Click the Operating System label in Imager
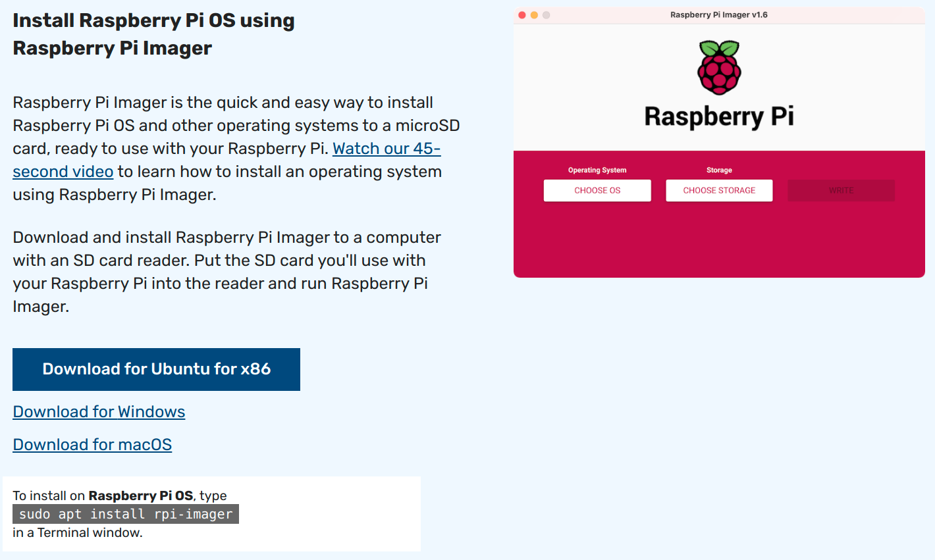This screenshot has width=935, height=560. (x=597, y=170)
